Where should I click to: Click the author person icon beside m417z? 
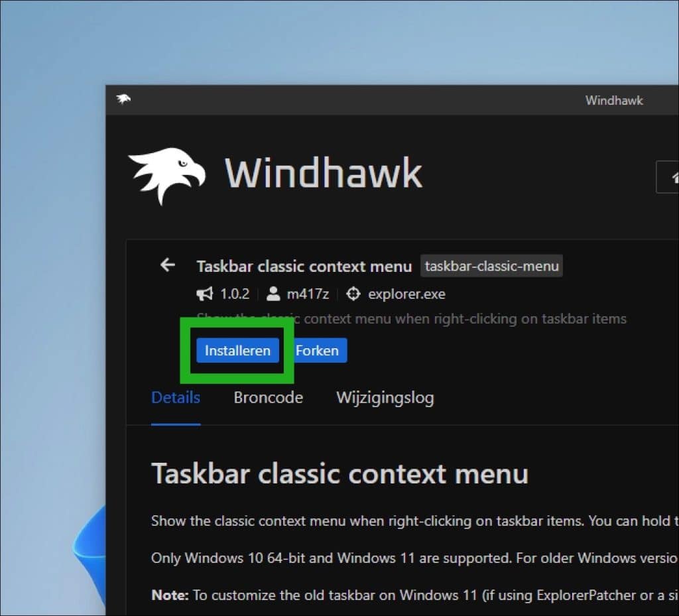tap(273, 294)
